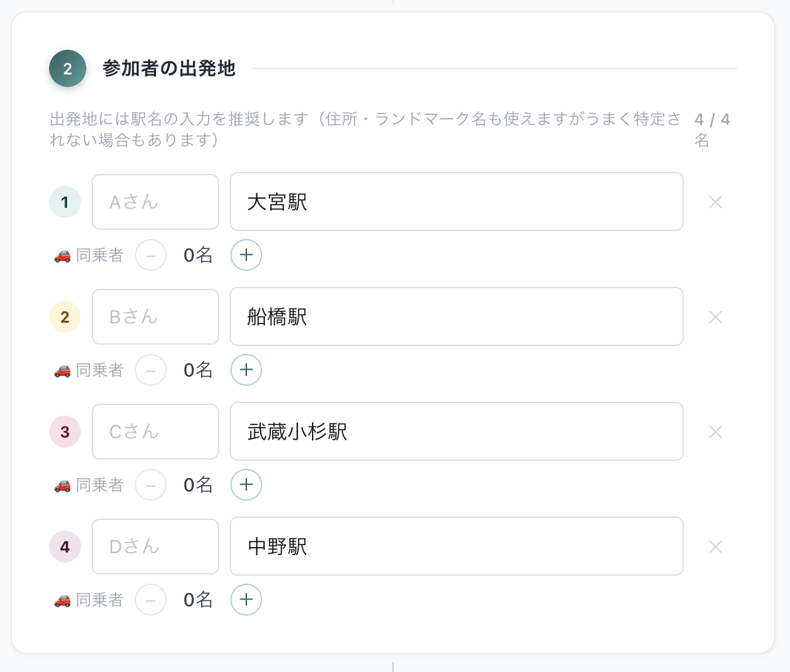The height and width of the screenshot is (672, 790).
Task: Add a passenger for participant 4
Action: (x=246, y=600)
